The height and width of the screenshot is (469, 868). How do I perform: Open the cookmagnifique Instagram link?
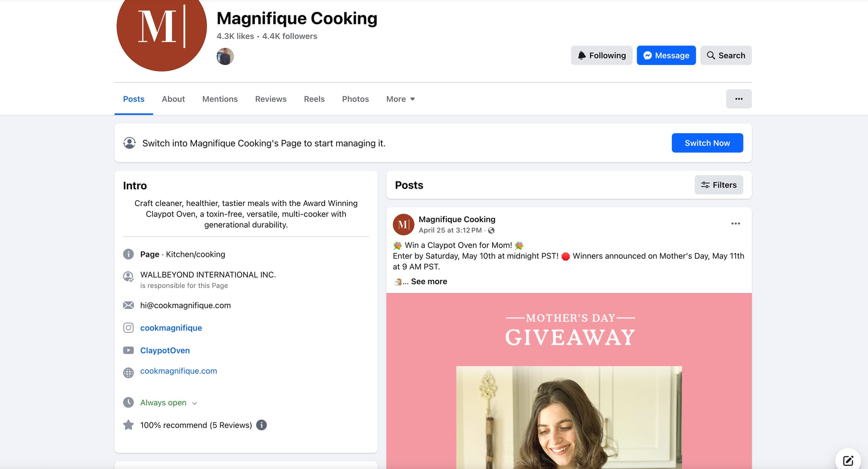click(171, 328)
